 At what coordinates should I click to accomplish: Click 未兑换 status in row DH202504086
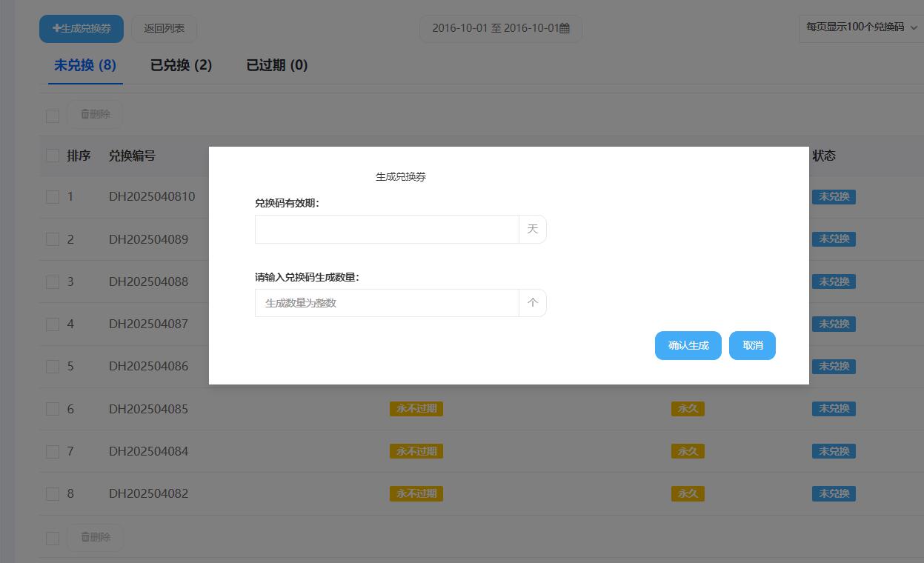(x=834, y=366)
